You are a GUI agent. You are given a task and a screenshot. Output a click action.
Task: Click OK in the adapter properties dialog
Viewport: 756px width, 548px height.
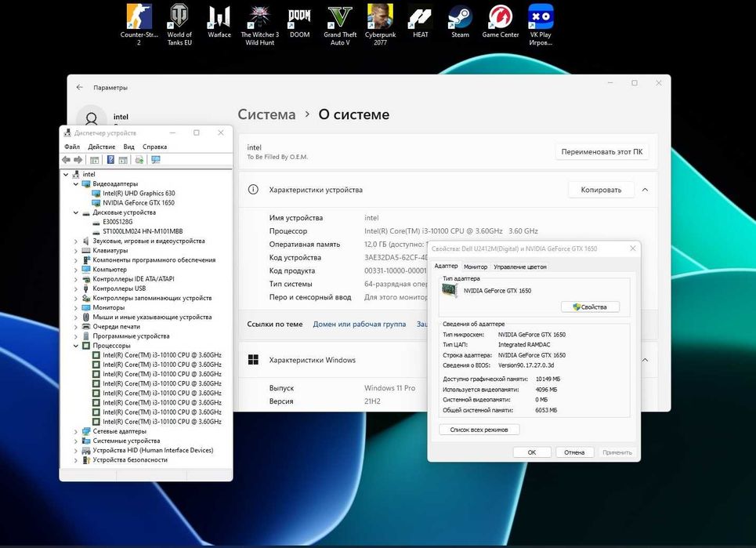coord(532,452)
